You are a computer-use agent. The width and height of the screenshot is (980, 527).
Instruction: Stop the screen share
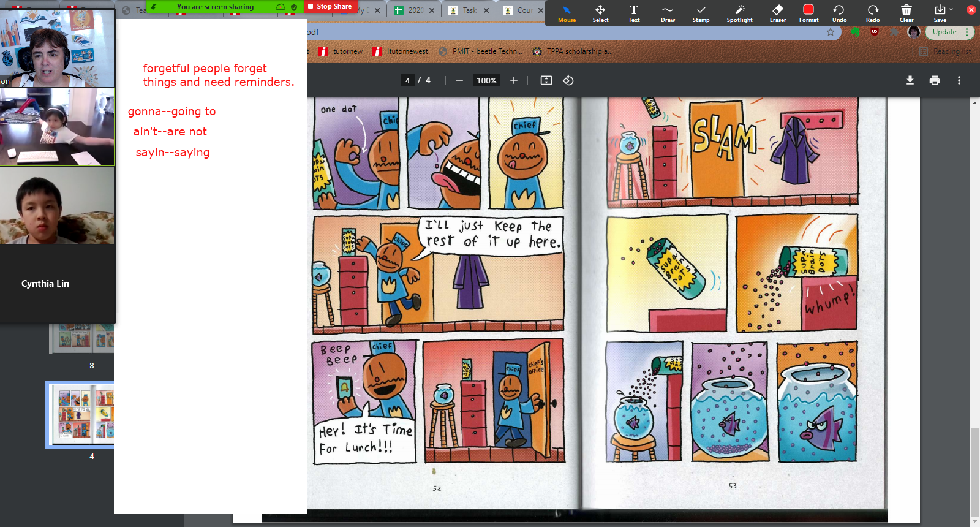[330, 6]
